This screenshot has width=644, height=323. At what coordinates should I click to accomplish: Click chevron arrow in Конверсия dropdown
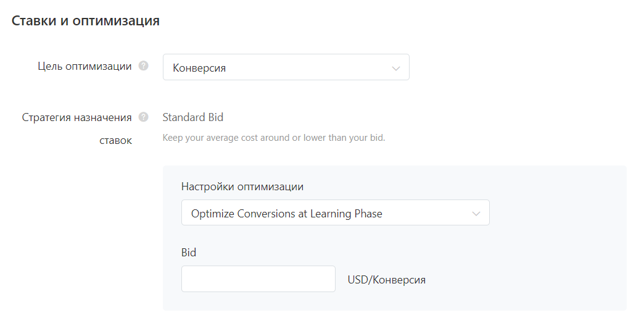tap(396, 68)
